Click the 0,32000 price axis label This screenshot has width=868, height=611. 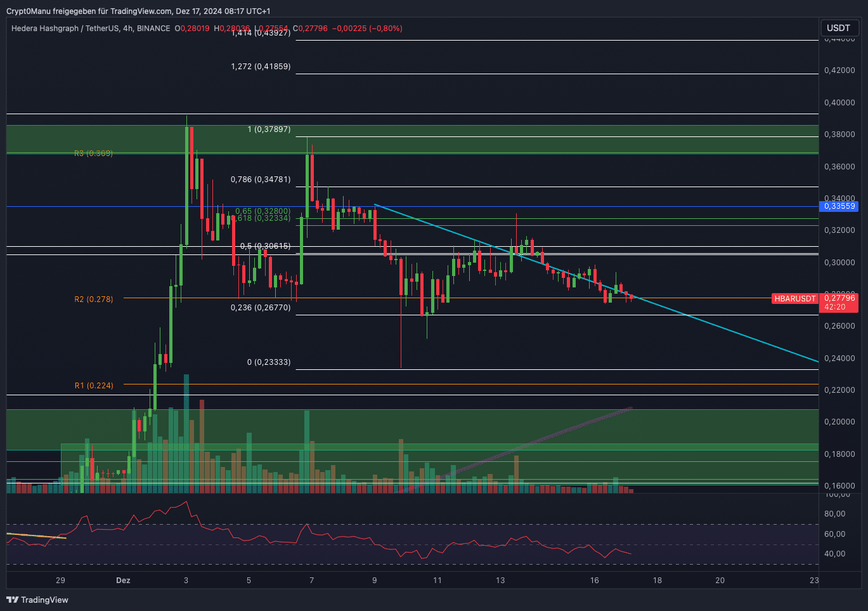[x=839, y=230]
